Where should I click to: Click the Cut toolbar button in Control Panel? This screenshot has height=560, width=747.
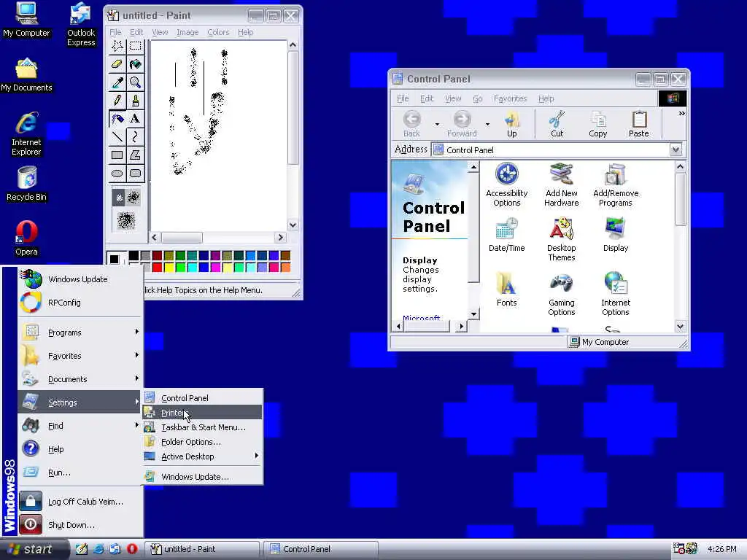[x=557, y=124]
